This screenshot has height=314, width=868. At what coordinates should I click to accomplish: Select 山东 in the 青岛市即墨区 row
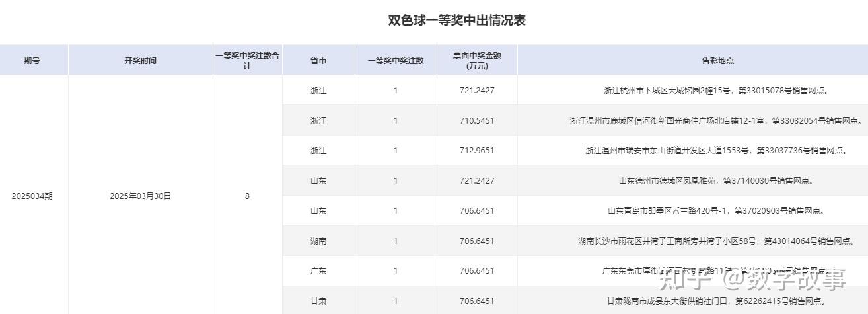pos(318,211)
